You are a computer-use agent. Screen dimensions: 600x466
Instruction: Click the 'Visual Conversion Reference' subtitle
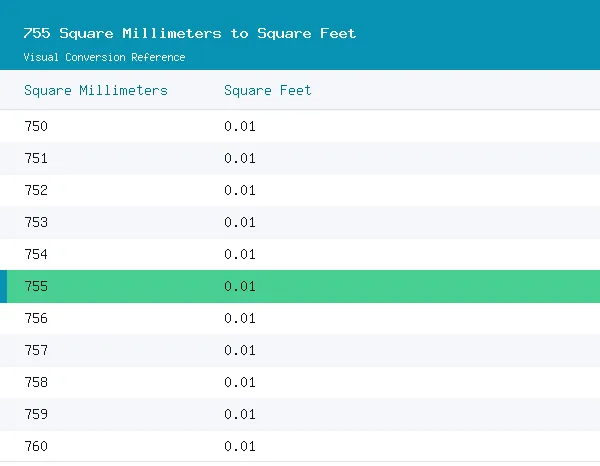(x=104, y=57)
